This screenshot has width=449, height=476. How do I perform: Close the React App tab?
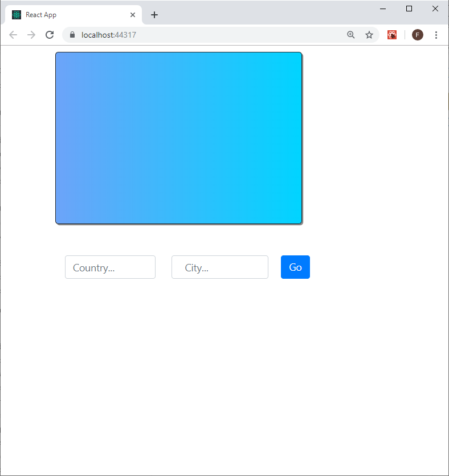[x=133, y=15]
